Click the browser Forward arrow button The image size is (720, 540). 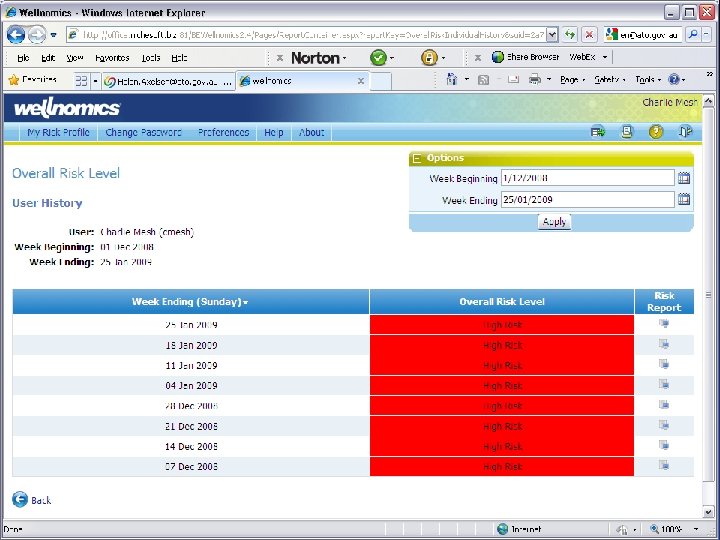[x=37, y=34]
